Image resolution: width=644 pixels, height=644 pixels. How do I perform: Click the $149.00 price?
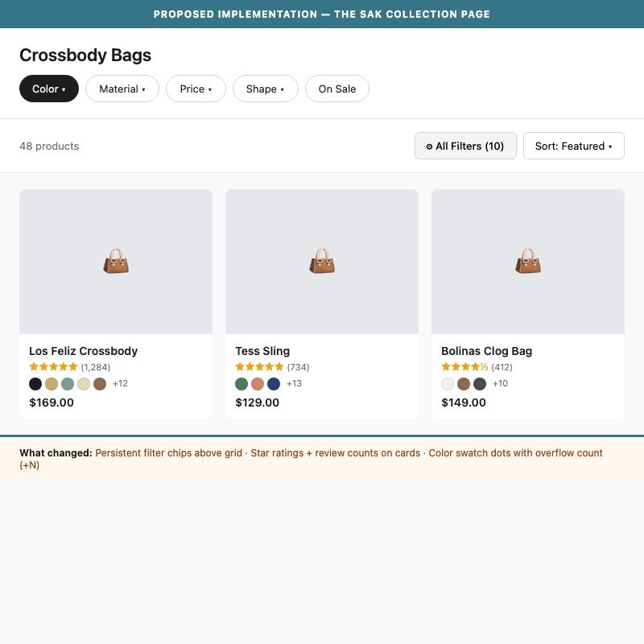point(464,402)
